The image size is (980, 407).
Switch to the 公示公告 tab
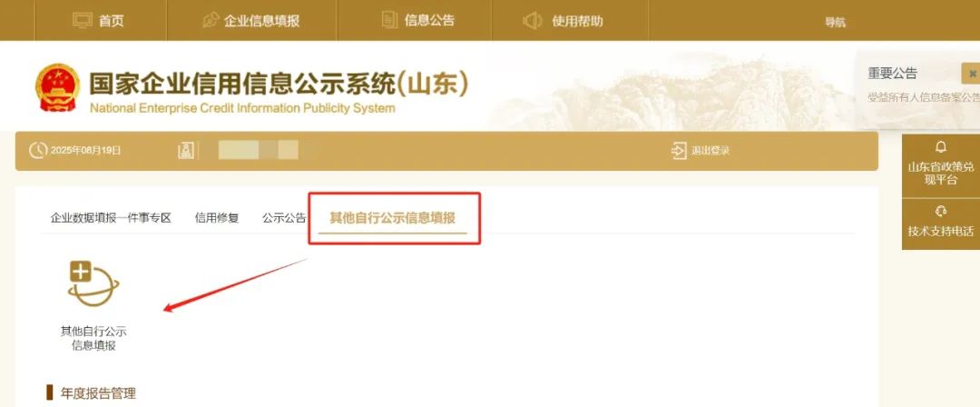[284, 218]
